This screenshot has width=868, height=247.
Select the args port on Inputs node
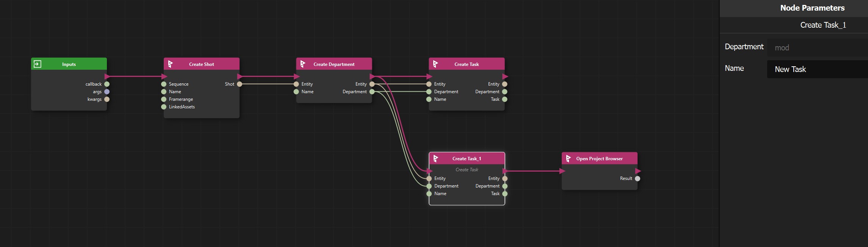(x=107, y=92)
